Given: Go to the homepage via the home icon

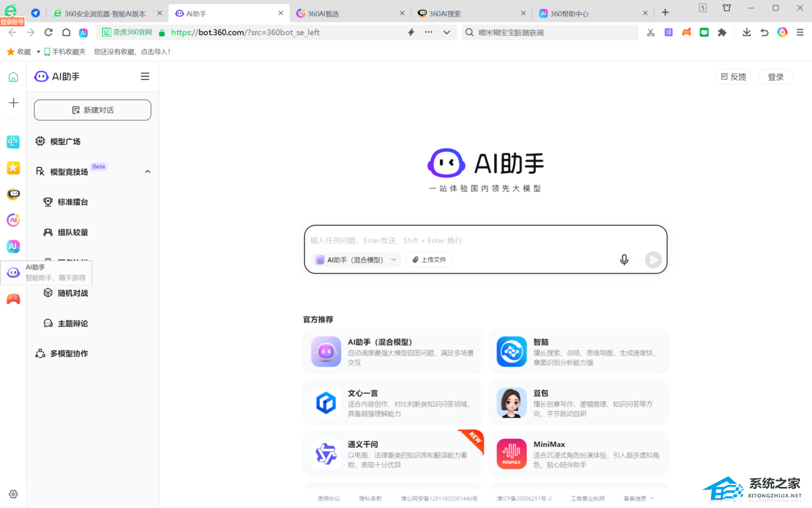Looking at the screenshot, I should tap(66, 32).
